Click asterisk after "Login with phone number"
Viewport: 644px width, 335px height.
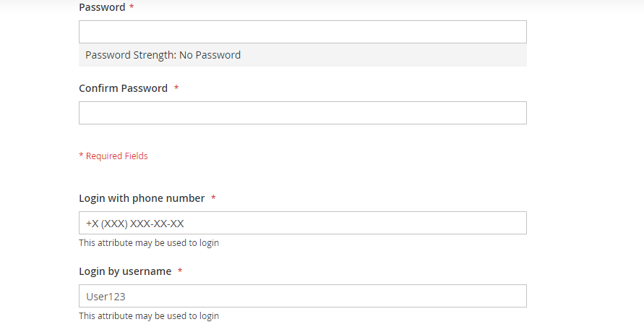tap(214, 198)
